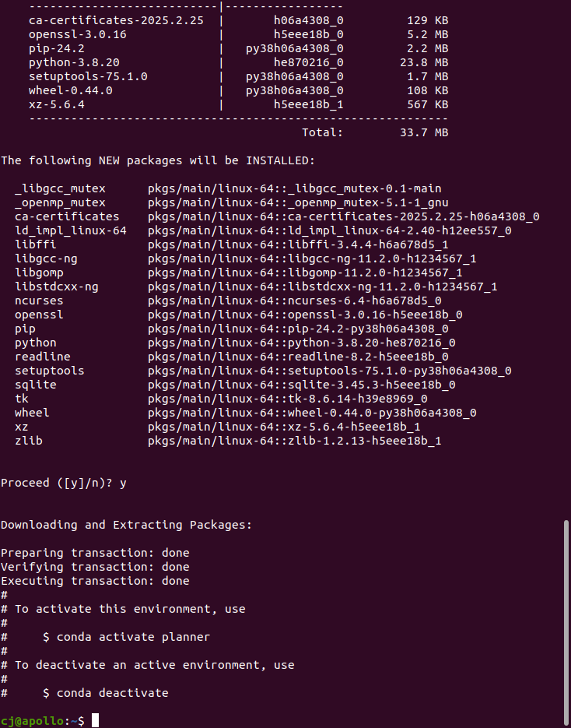The width and height of the screenshot is (571, 728).
Task: Click the sqlite package line
Action: tap(235, 385)
